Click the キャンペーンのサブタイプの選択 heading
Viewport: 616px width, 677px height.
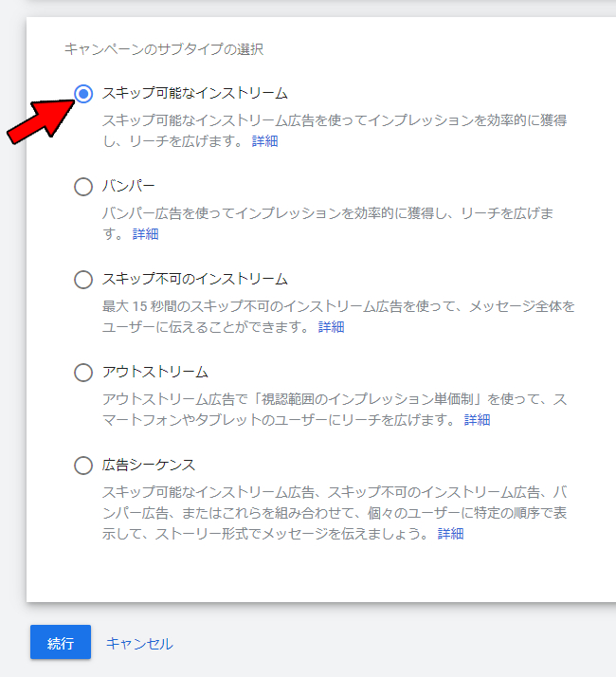tap(164, 48)
